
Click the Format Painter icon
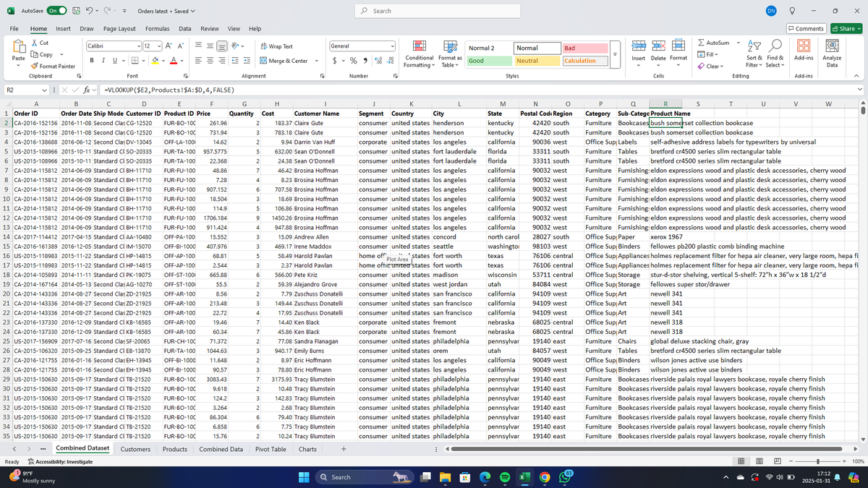point(35,66)
